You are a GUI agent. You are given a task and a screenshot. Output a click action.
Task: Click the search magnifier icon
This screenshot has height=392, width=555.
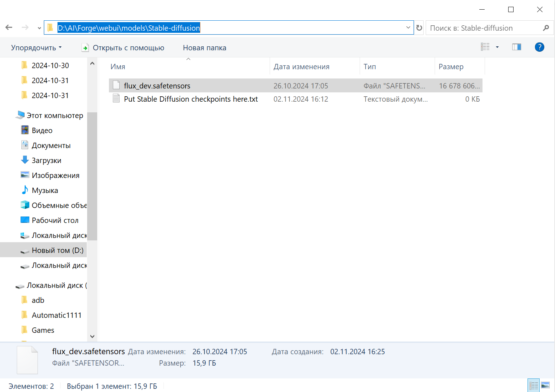tap(546, 28)
